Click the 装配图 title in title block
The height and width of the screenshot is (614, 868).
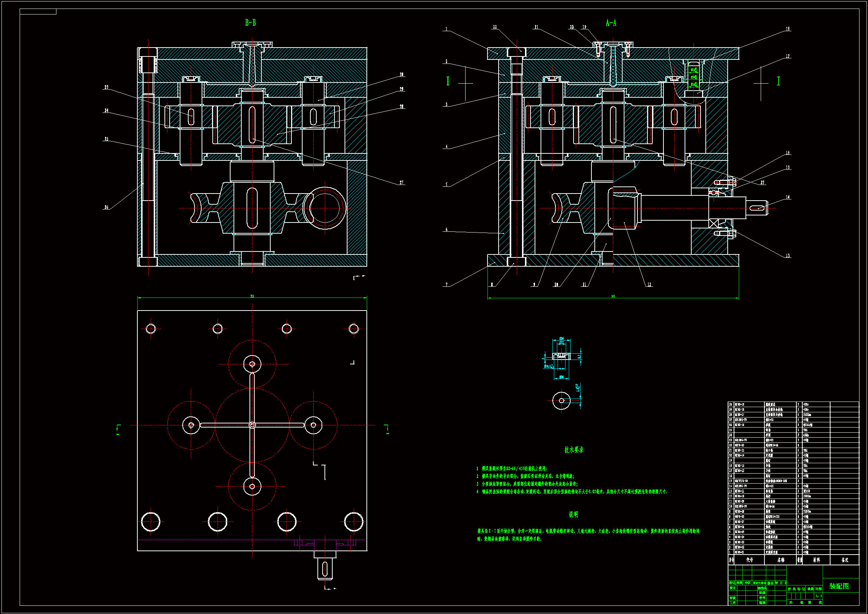point(839,586)
